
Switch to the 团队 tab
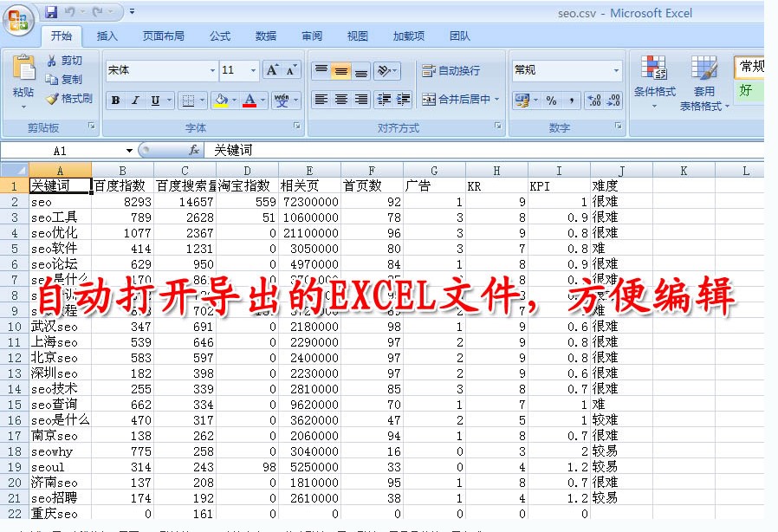pos(459,36)
